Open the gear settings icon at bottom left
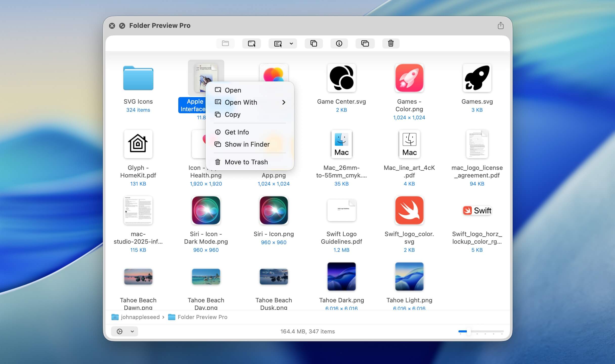 coord(119,331)
